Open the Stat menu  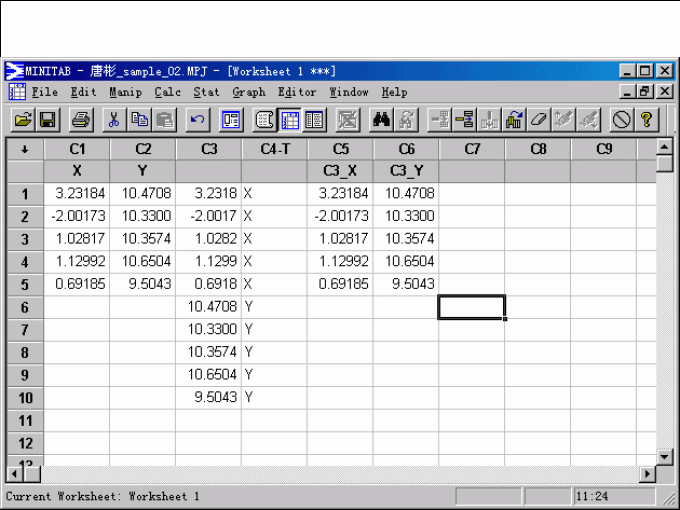tap(206, 92)
